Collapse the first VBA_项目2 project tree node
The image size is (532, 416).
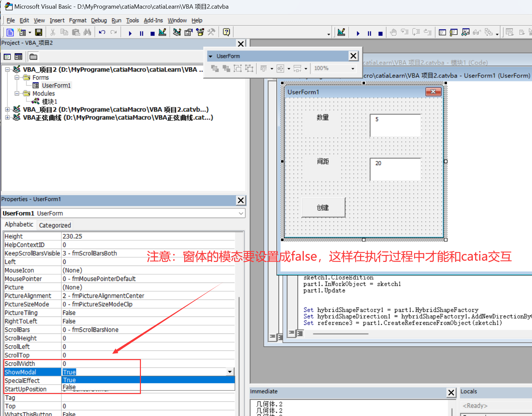(7, 69)
